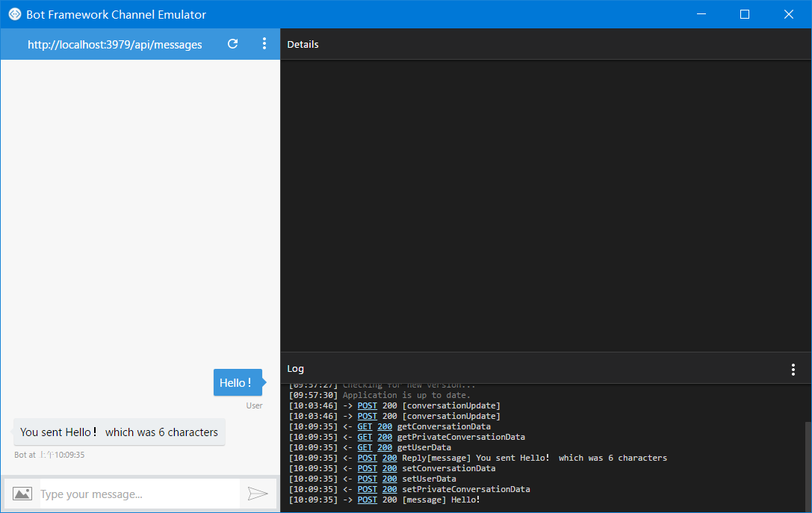Click the 200 status on the getPrivateConversationData line
Screen dimensions: 812x513
coord(385,437)
